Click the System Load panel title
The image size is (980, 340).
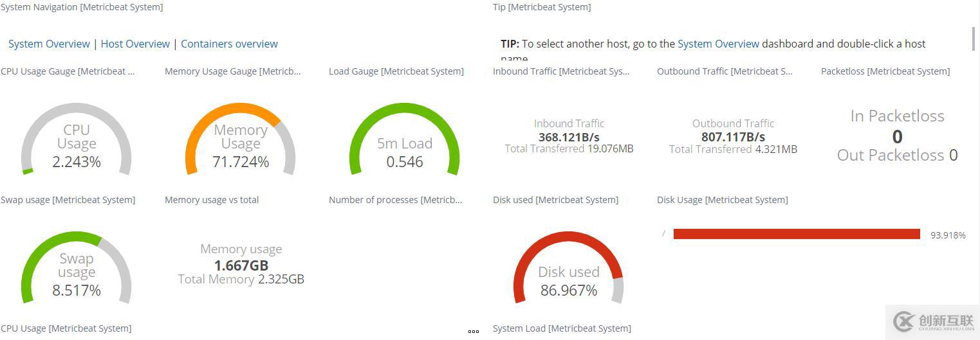tap(562, 328)
